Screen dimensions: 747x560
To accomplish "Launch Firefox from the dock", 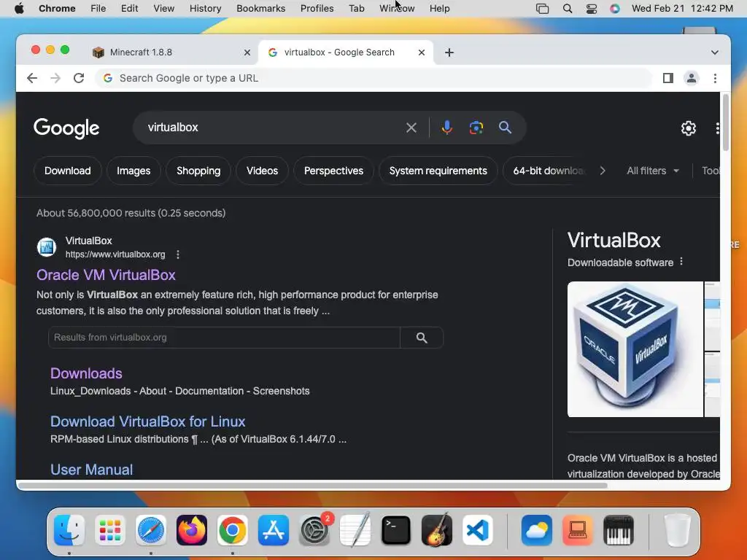I will click(x=192, y=530).
